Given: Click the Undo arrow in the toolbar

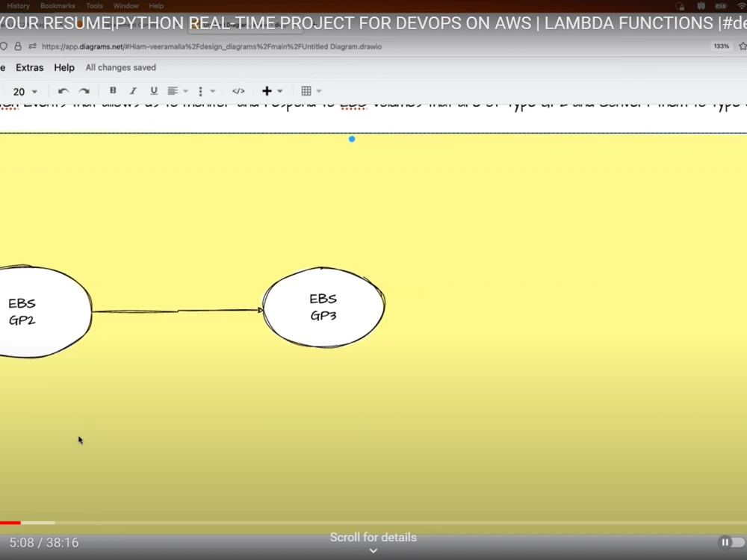Looking at the screenshot, I should click(65, 90).
